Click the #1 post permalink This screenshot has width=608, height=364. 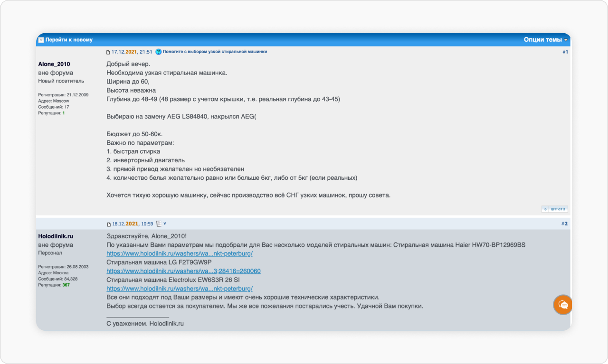(565, 52)
